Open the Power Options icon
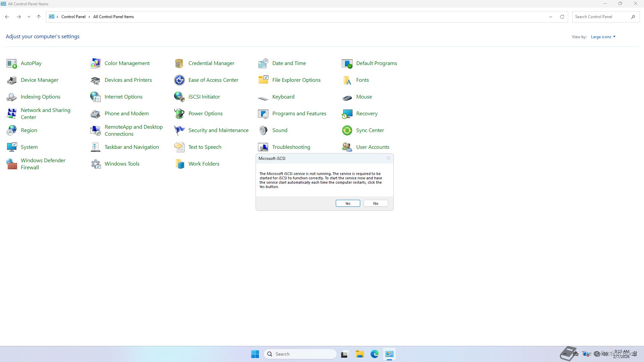The image size is (644, 362). (x=179, y=114)
